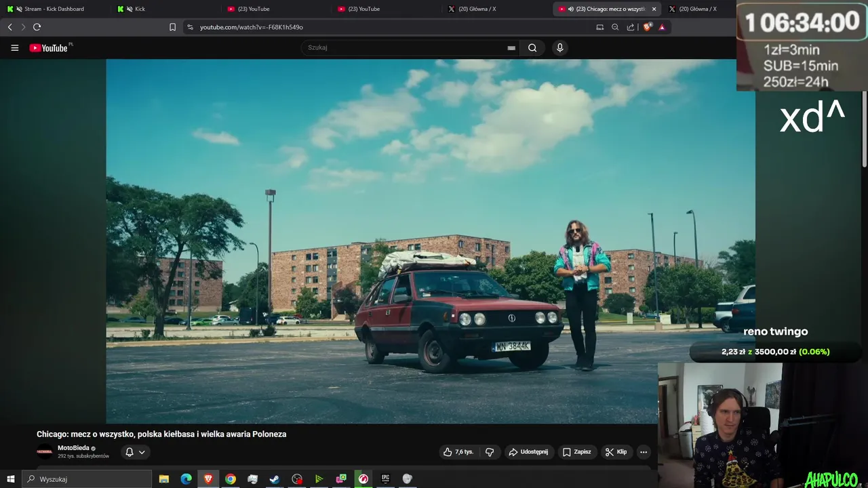Screen dimensions: 868x488
Task: Click the zoom magnifier icon in address bar
Action: coord(615,27)
